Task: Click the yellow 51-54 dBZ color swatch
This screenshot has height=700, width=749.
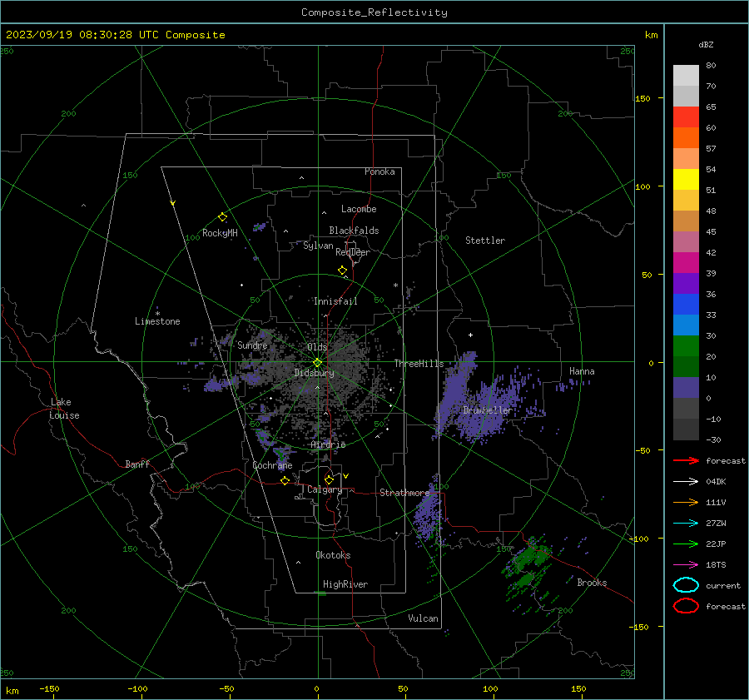Action: (x=686, y=180)
